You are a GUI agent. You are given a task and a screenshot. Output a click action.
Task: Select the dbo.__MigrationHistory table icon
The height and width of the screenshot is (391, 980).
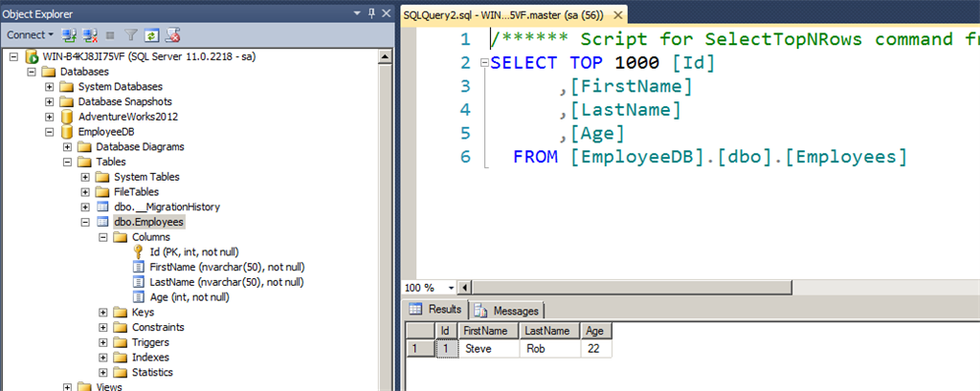(102, 207)
